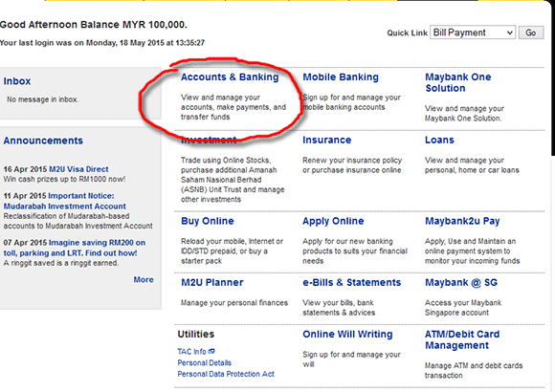The width and height of the screenshot is (555, 392).
Task: Open the Announcements heading
Action: [43, 141]
